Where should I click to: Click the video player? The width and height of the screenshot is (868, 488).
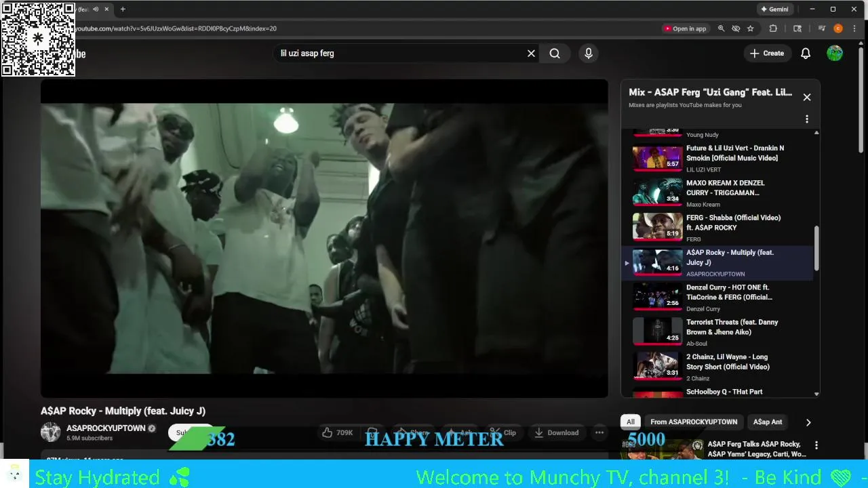coord(324,239)
